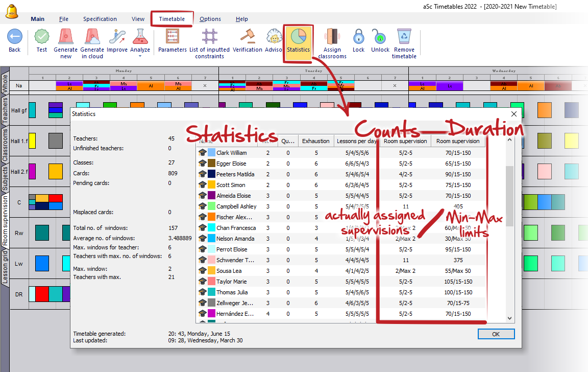Click the Generate new icon

(x=66, y=37)
